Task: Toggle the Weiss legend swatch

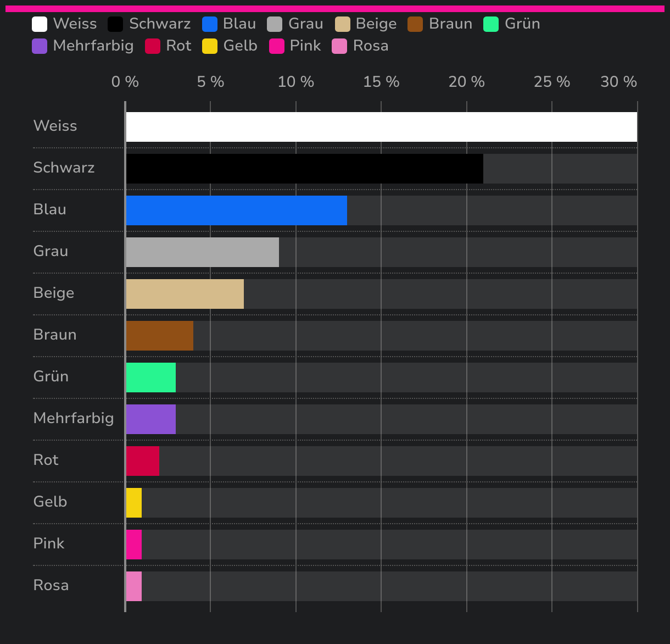Action: point(40,24)
